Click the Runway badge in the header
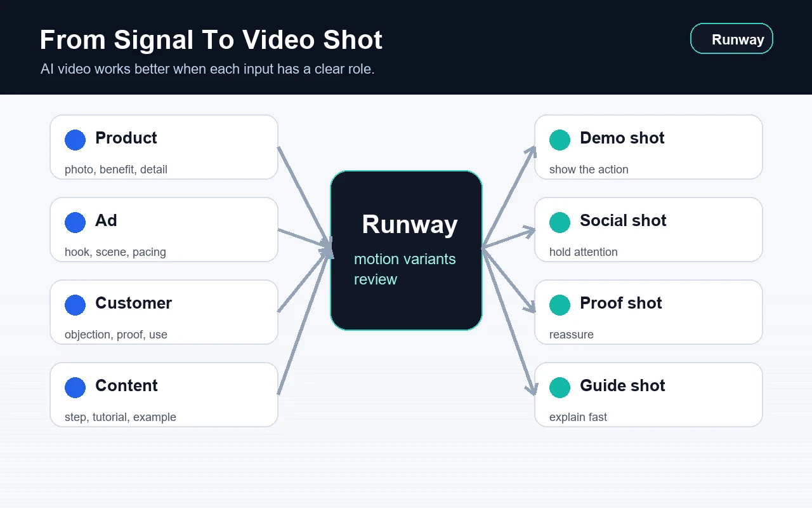812x508 pixels. point(731,39)
